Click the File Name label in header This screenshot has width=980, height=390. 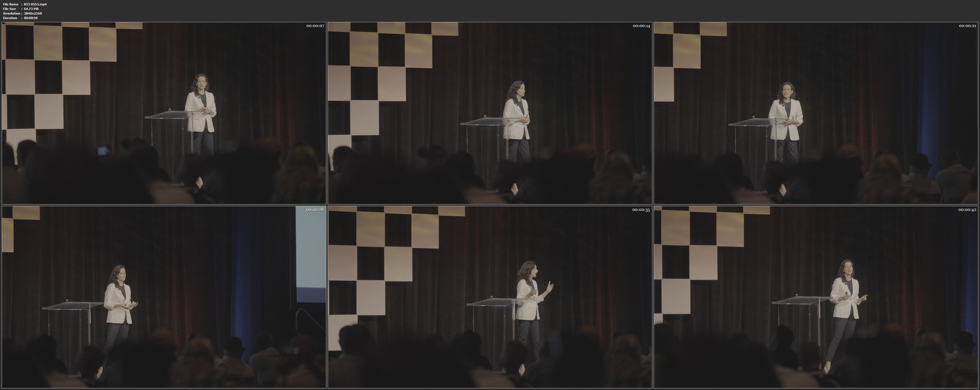[x=11, y=4]
